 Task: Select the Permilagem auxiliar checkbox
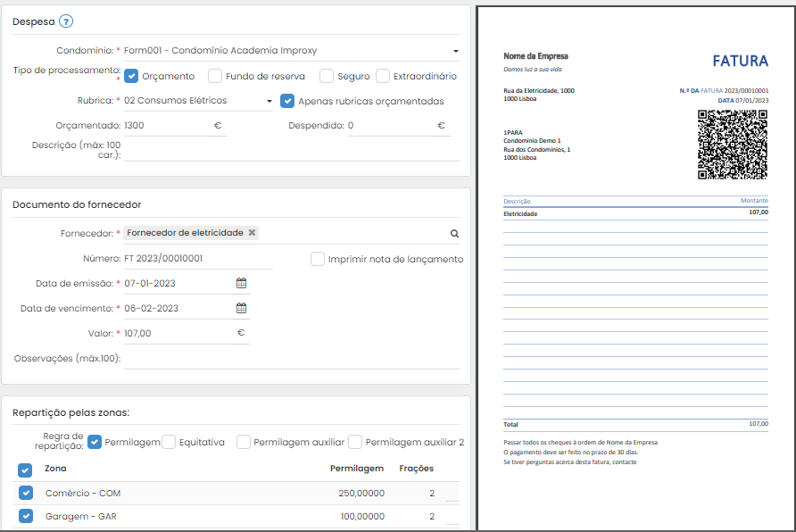coord(244,442)
